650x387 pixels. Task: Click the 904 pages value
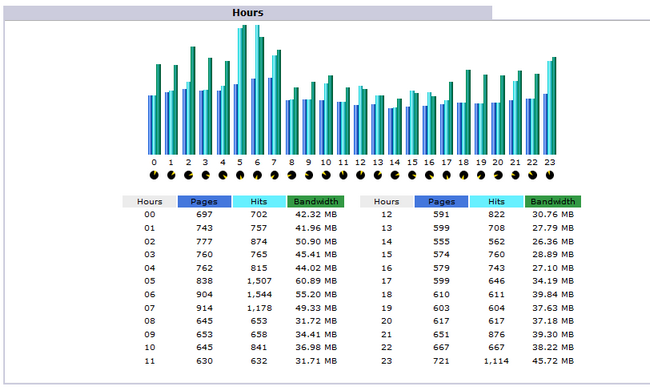coord(204,295)
